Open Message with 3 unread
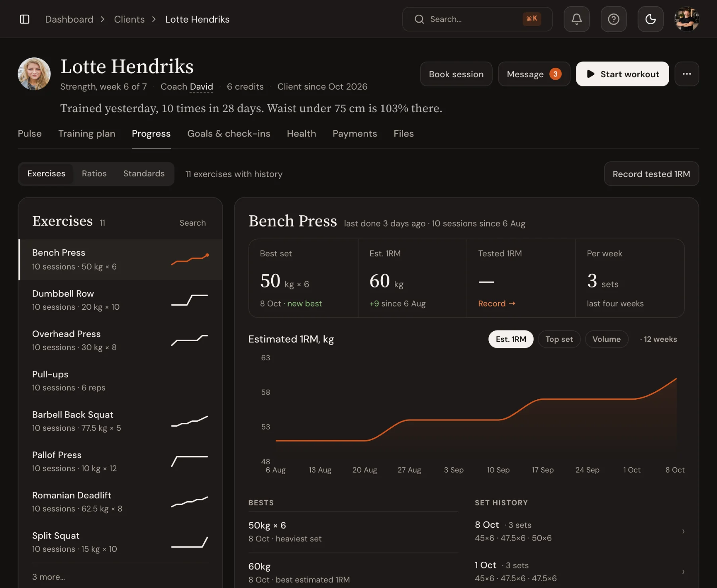 coord(534,74)
